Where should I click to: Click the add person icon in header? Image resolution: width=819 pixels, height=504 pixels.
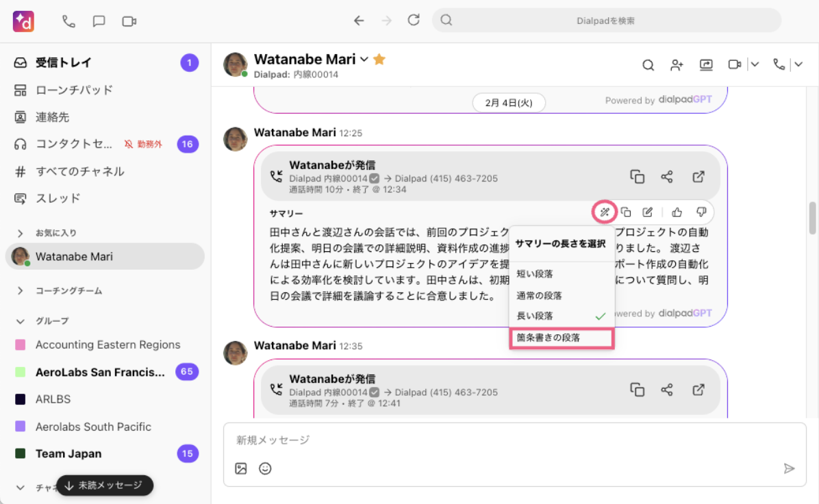[x=677, y=65]
